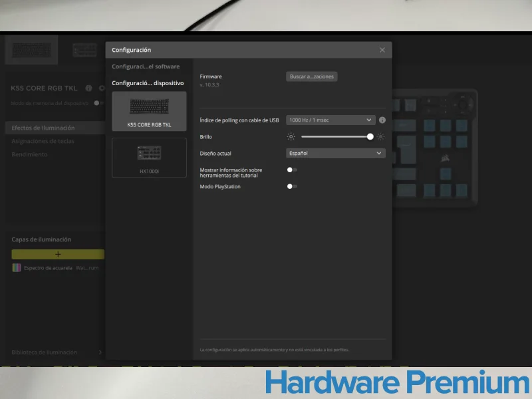Open the Diseño actual Español dropdown
Screen dimensions: 532x399
click(x=335, y=153)
